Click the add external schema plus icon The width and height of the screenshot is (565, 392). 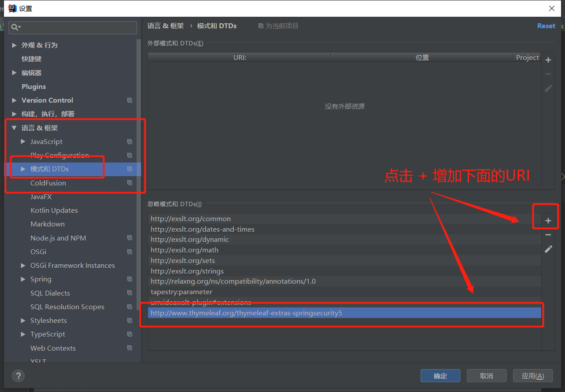pos(548,60)
